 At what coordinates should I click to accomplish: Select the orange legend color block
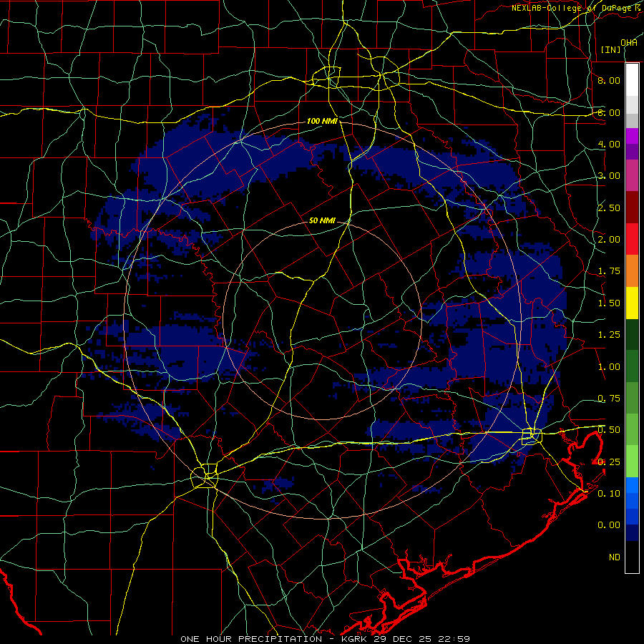point(632,271)
